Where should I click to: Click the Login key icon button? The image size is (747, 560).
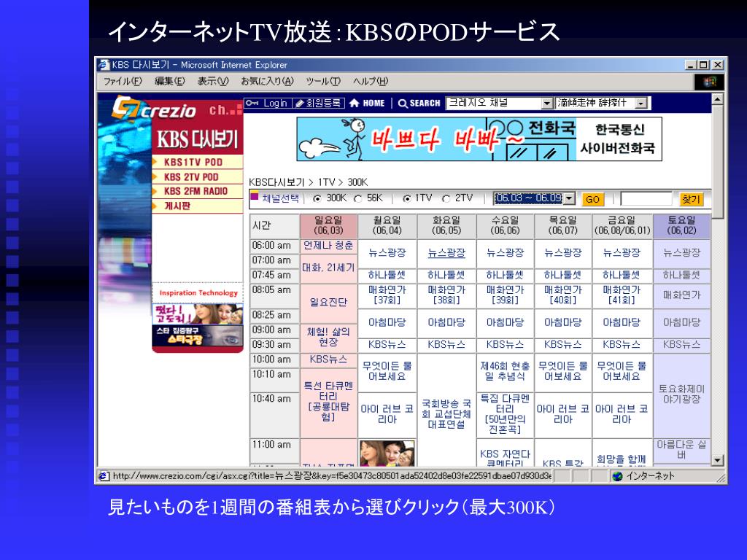click(268, 104)
